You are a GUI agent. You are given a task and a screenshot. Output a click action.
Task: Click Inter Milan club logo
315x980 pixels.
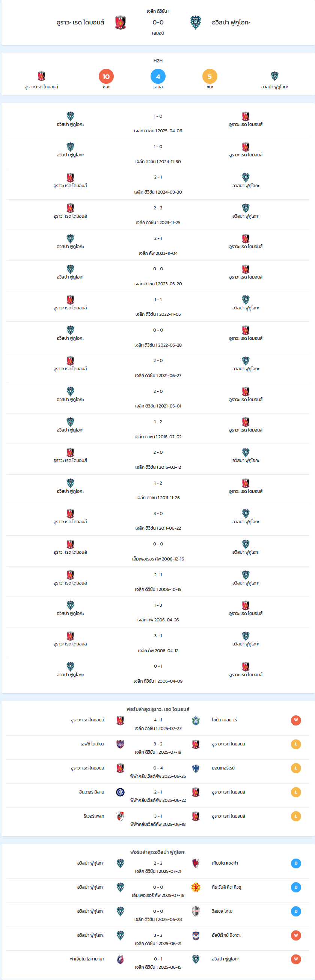pyautogui.click(x=120, y=792)
